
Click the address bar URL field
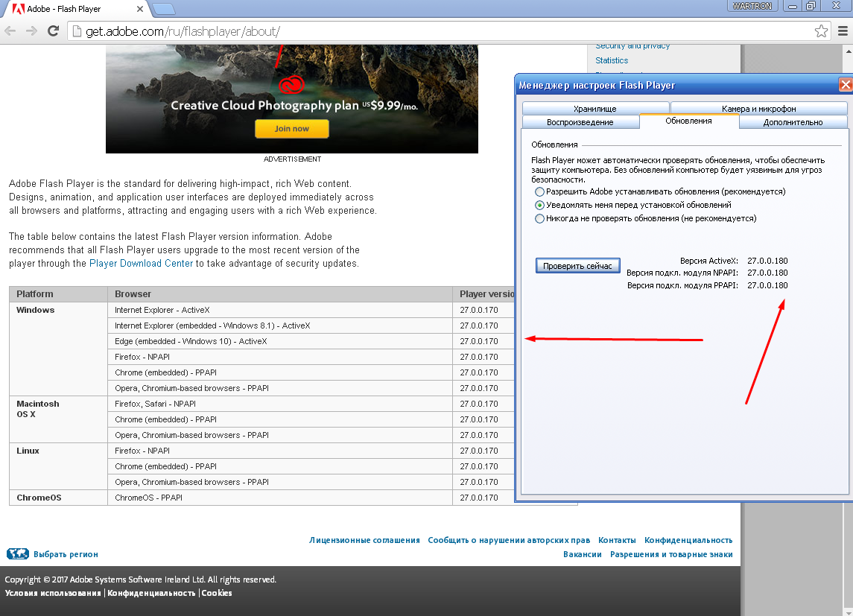pos(440,31)
